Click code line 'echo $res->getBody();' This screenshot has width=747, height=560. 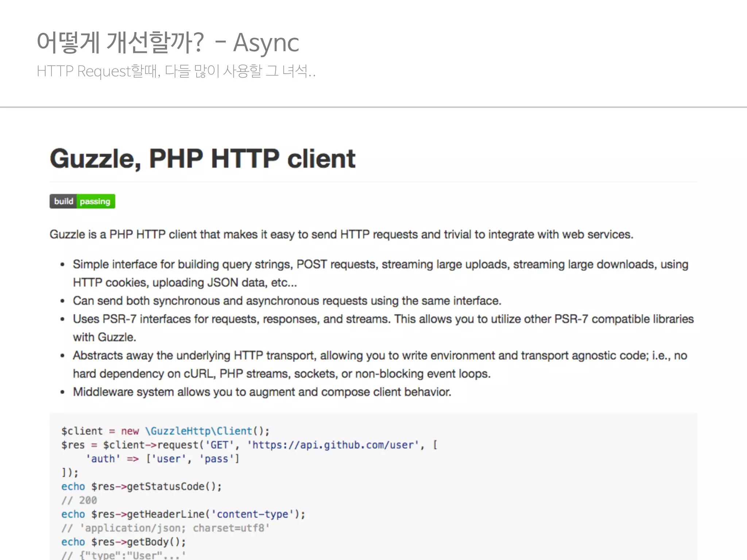124,542
